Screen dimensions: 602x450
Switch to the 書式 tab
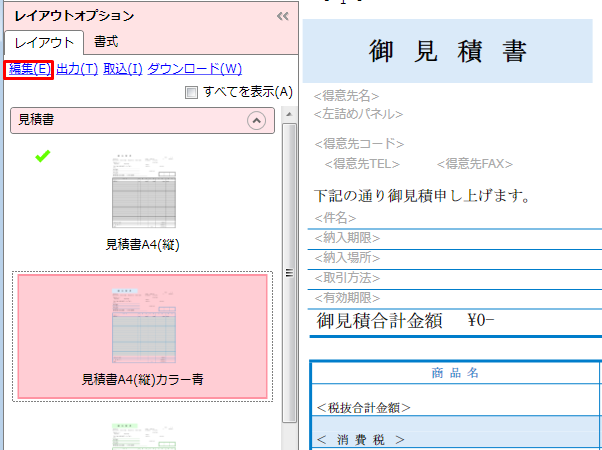pyautogui.click(x=105, y=42)
